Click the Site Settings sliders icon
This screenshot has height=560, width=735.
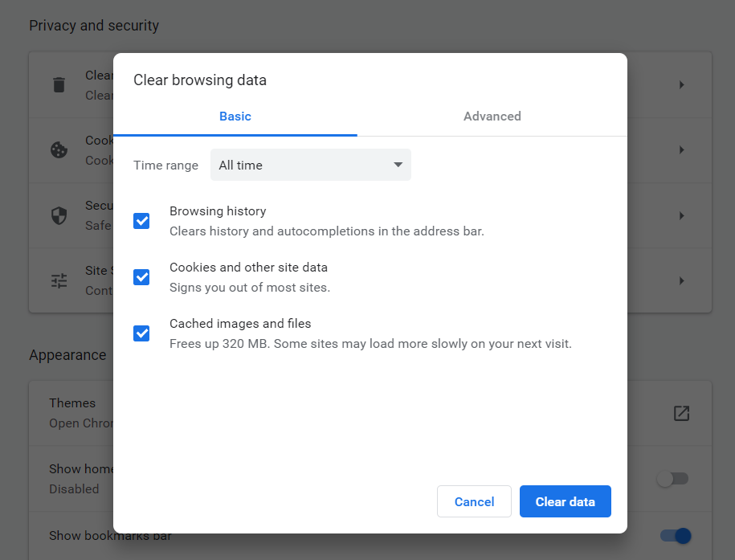pyautogui.click(x=59, y=280)
